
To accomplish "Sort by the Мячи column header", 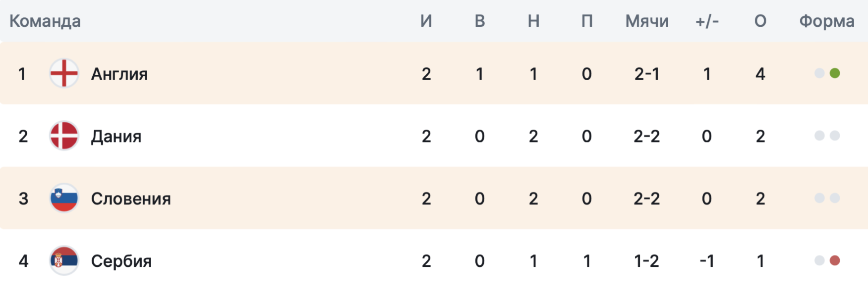I will click(647, 21).
